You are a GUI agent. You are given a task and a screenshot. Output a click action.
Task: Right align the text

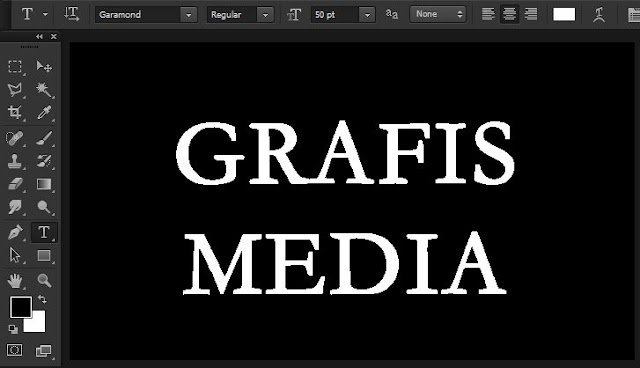(x=531, y=14)
